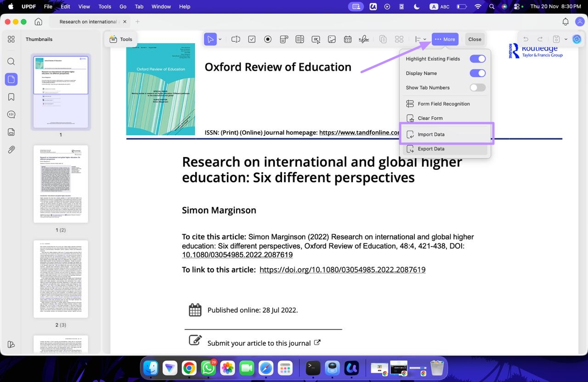Turn off Highlight Existing Fields toggle
Screen dimensions: 588x382
[x=477, y=59]
